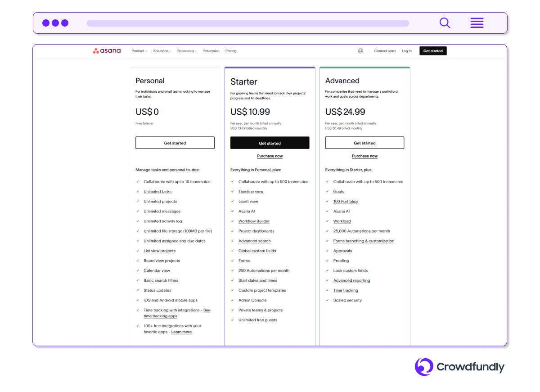The image size is (540, 392).
Task: Click the top-right Get started button
Action: click(x=433, y=51)
